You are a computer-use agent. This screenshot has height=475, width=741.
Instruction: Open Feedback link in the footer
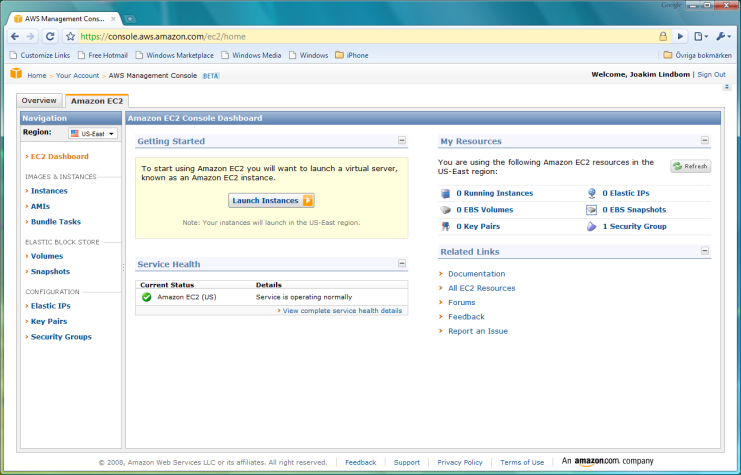tap(361, 462)
